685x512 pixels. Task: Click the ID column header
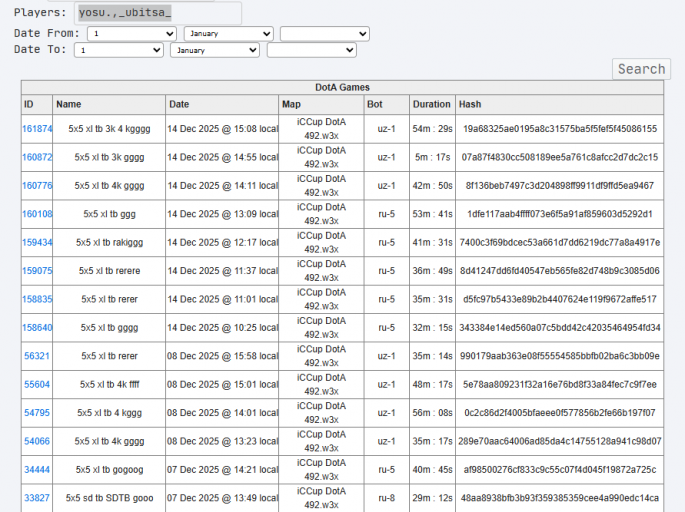tap(37, 104)
